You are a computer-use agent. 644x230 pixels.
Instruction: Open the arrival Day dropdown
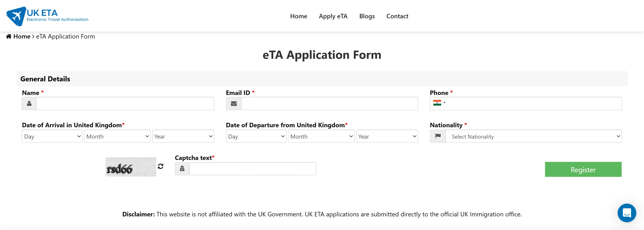(52, 136)
